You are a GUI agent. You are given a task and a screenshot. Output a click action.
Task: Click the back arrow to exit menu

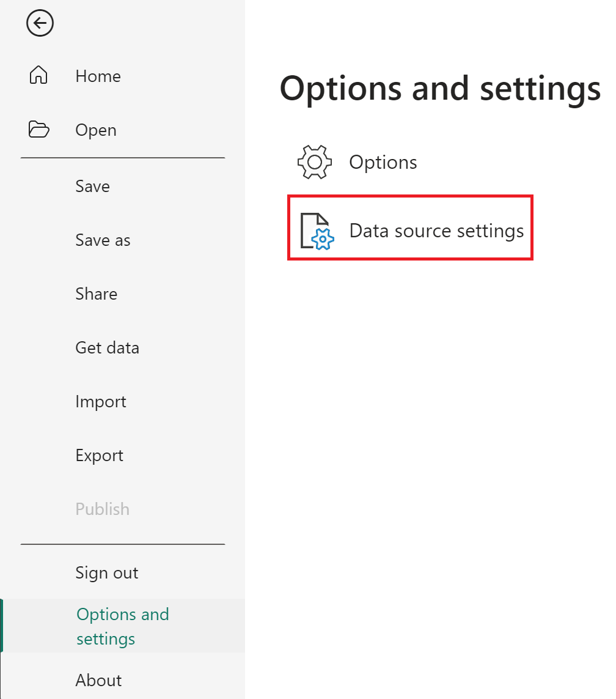(40, 23)
